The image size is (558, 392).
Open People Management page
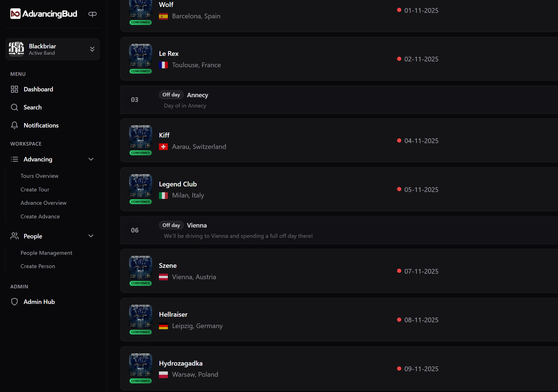tap(46, 253)
